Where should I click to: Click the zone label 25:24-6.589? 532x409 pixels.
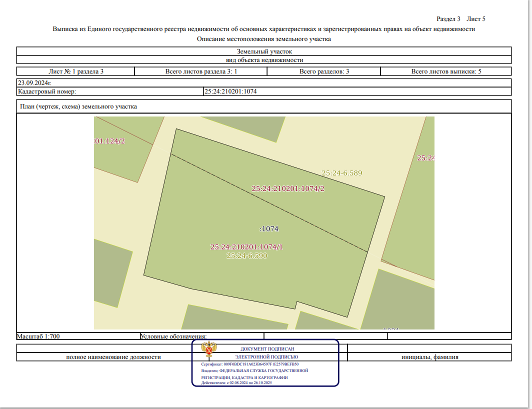coord(341,173)
